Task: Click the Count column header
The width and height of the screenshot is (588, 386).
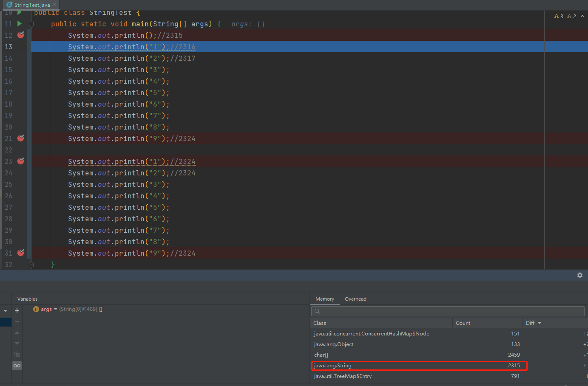Action: click(x=488, y=323)
